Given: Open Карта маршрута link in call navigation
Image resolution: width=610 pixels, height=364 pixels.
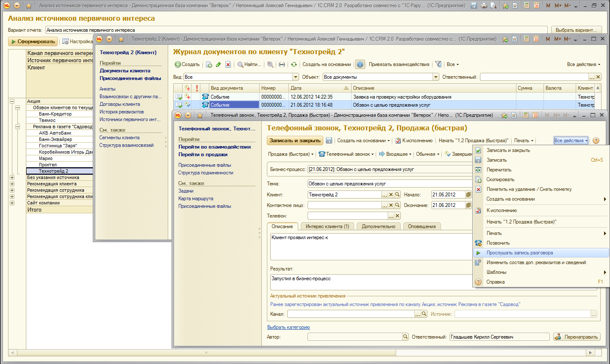Looking at the screenshot, I should (196, 199).
